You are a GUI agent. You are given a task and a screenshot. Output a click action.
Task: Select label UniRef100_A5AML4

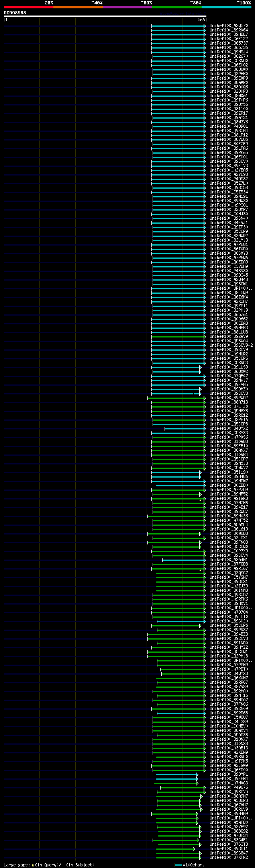click(229, 525)
